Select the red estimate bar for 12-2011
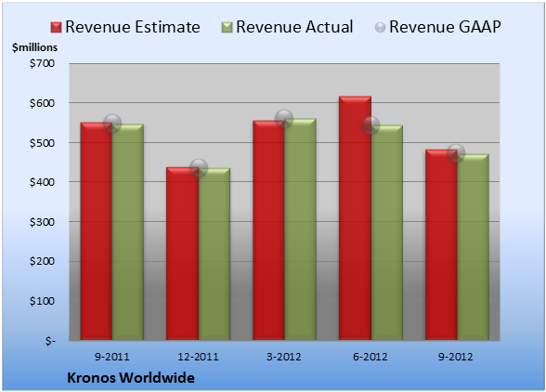The image size is (546, 392). coord(182,254)
